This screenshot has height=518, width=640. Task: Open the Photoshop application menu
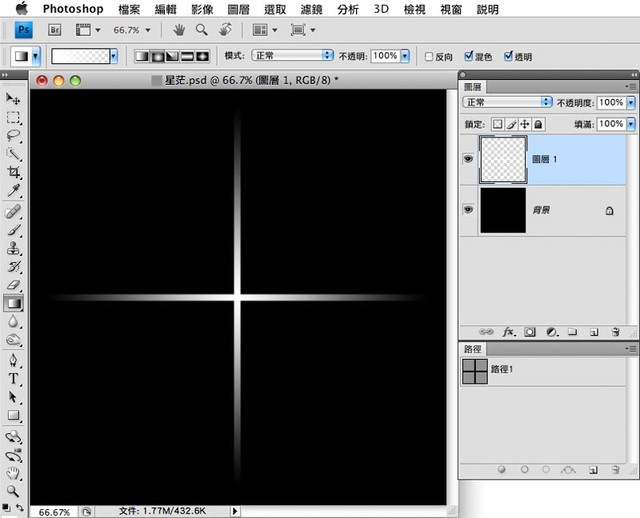pos(73,9)
